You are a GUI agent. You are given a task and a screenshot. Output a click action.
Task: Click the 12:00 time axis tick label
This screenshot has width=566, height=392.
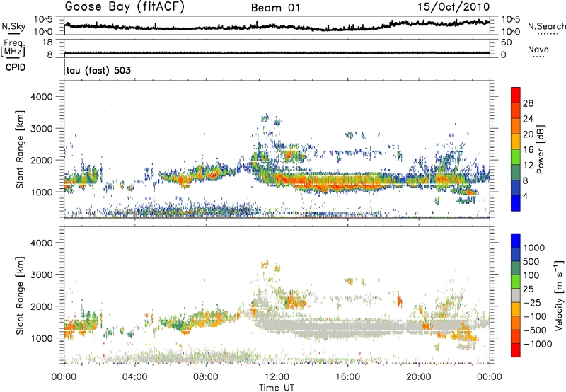277,377
